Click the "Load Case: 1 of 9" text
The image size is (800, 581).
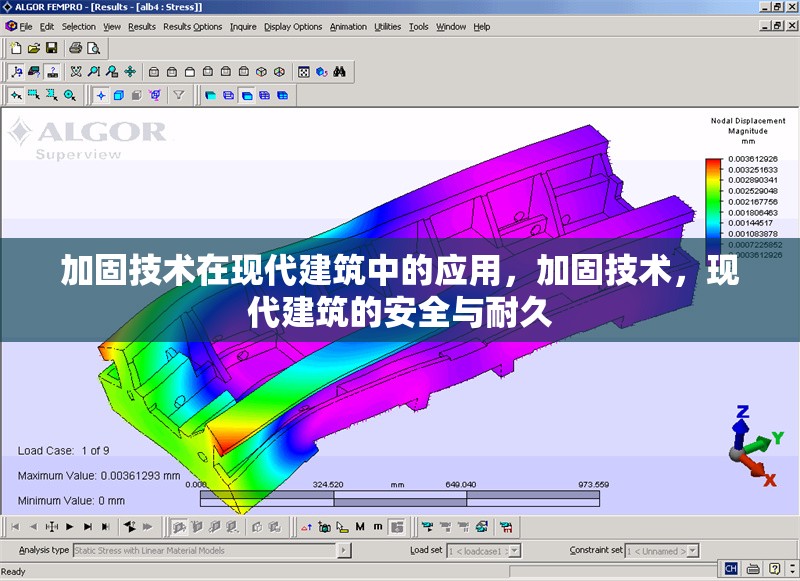(63, 451)
